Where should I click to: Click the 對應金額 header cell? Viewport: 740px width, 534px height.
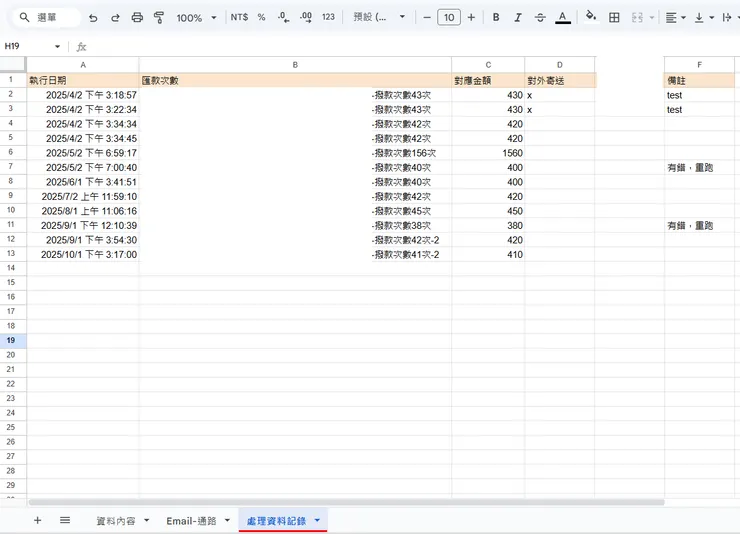(x=488, y=80)
